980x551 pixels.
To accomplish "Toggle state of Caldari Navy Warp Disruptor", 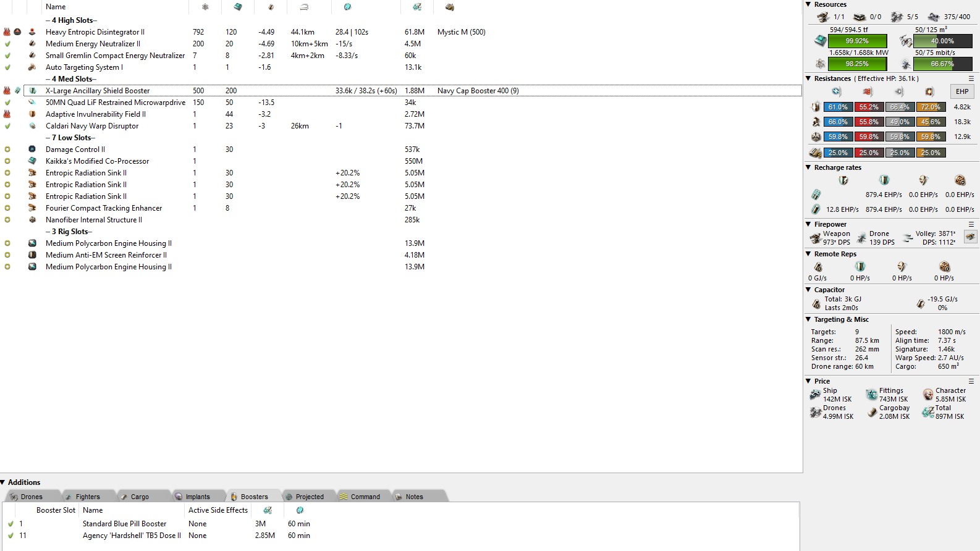I will [x=7, y=126].
